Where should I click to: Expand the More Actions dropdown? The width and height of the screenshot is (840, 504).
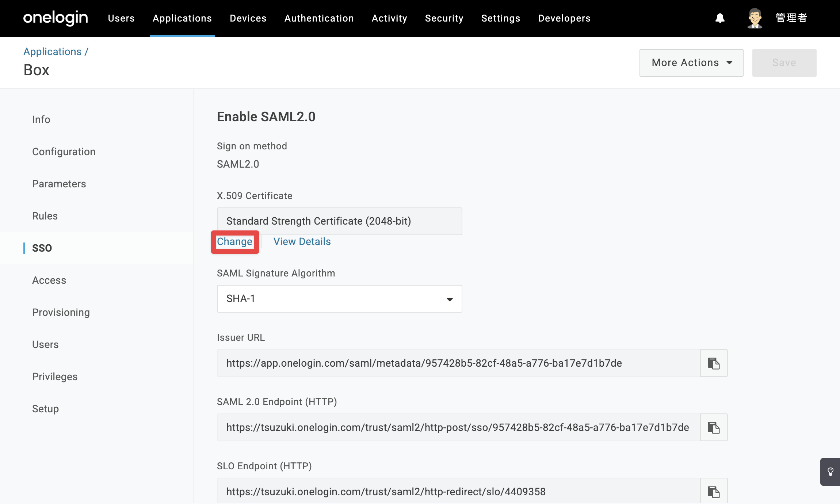pyautogui.click(x=691, y=63)
